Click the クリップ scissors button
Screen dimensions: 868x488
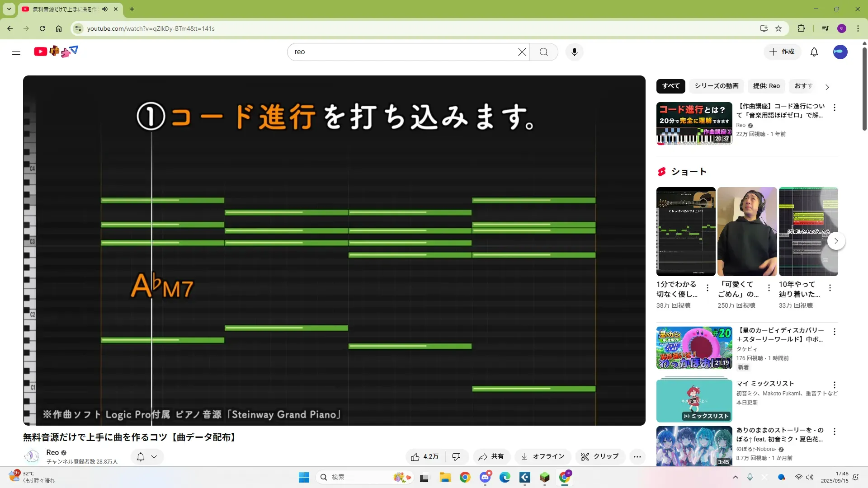(x=599, y=457)
